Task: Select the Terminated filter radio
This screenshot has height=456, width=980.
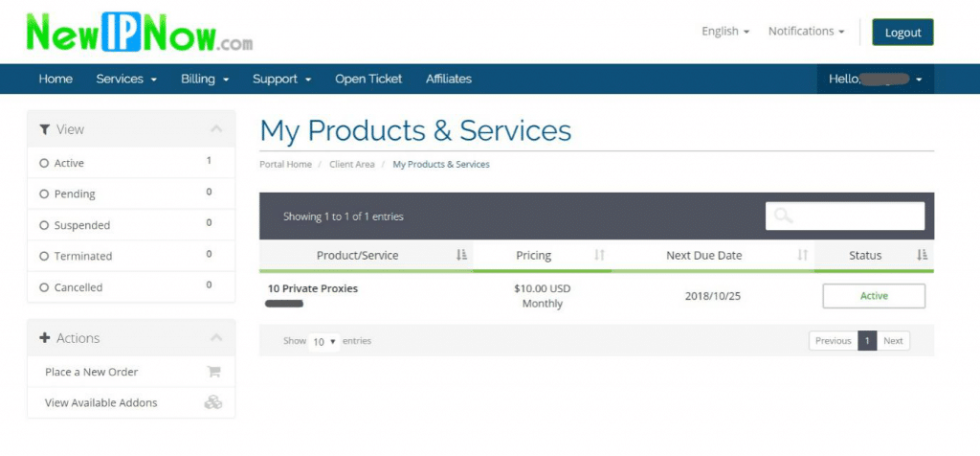Action: click(x=44, y=257)
